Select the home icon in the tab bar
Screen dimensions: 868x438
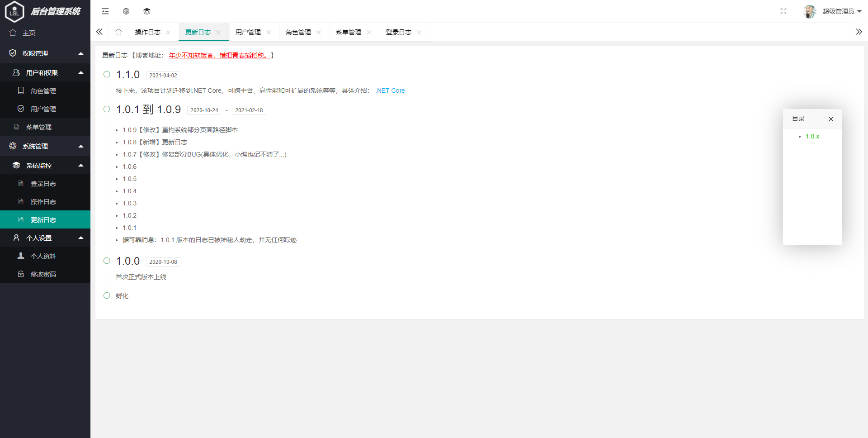tap(118, 32)
